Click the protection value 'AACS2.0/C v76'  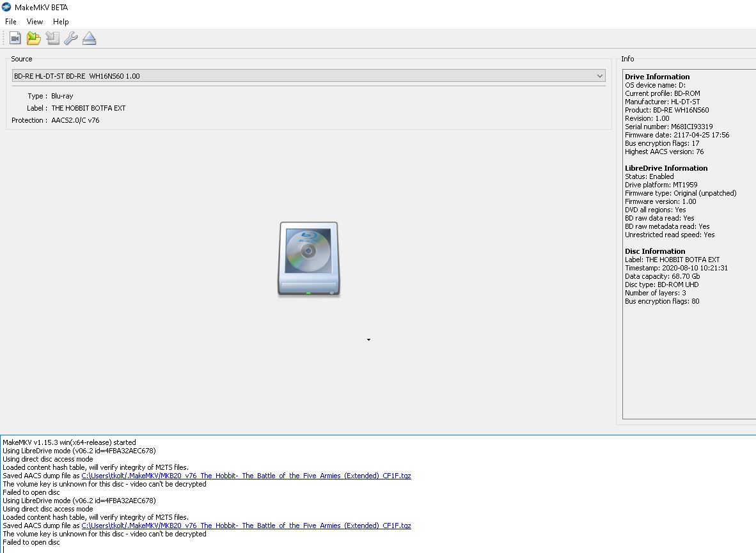point(75,120)
